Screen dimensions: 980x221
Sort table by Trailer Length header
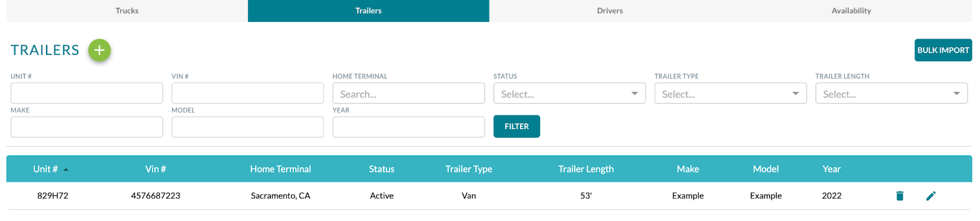tap(586, 169)
